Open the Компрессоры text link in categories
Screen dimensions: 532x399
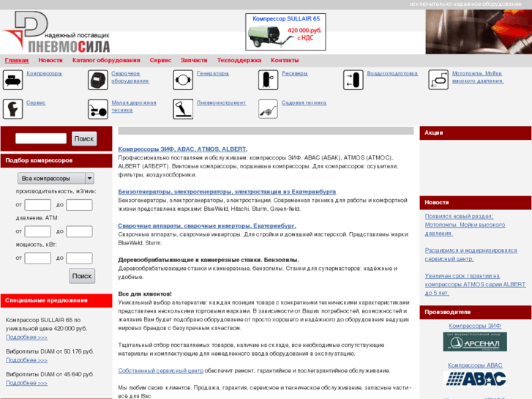click(x=44, y=73)
